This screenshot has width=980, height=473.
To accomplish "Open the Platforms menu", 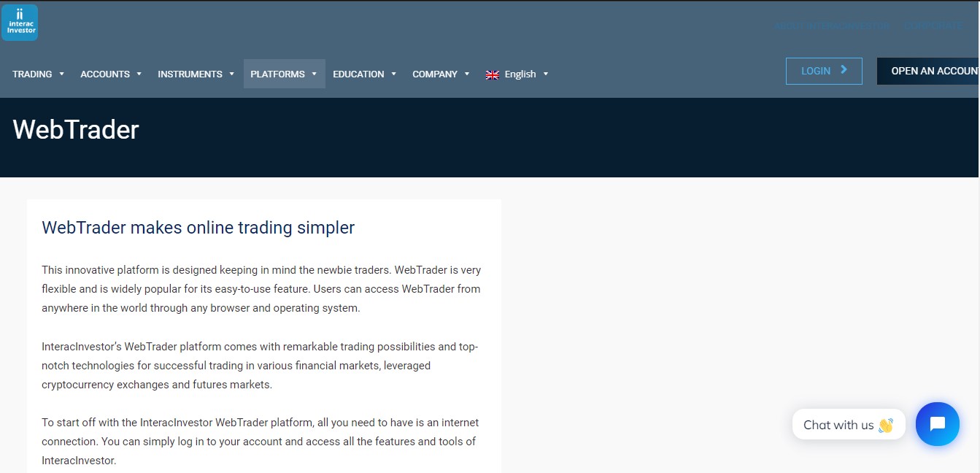I will tap(285, 74).
